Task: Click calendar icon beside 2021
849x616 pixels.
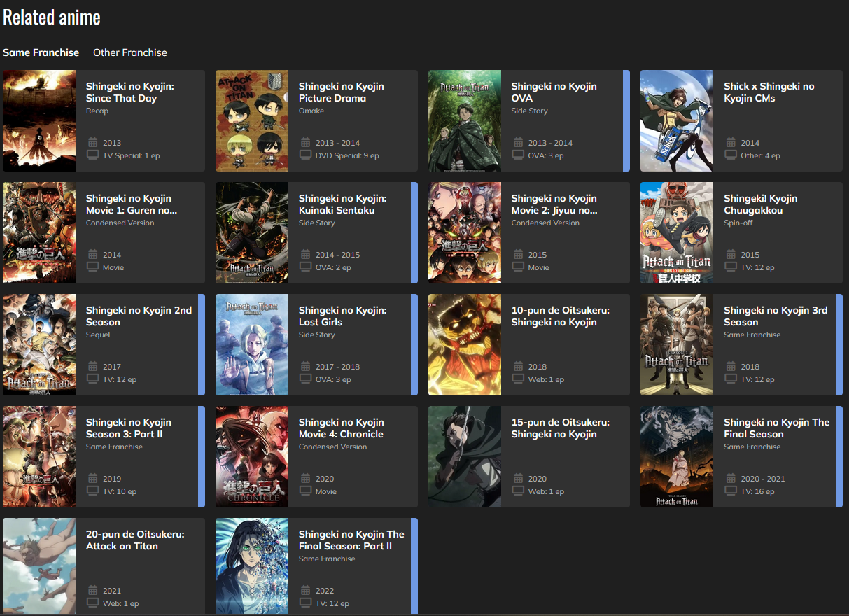Action: point(92,590)
